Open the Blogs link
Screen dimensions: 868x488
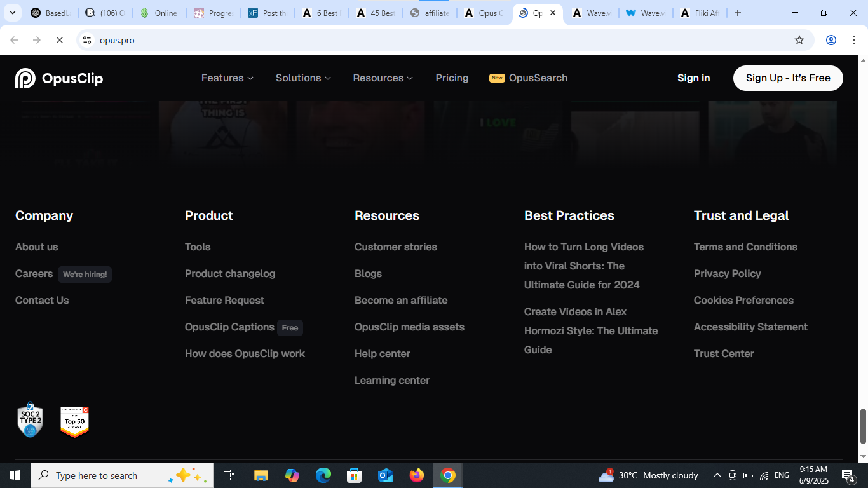368,274
